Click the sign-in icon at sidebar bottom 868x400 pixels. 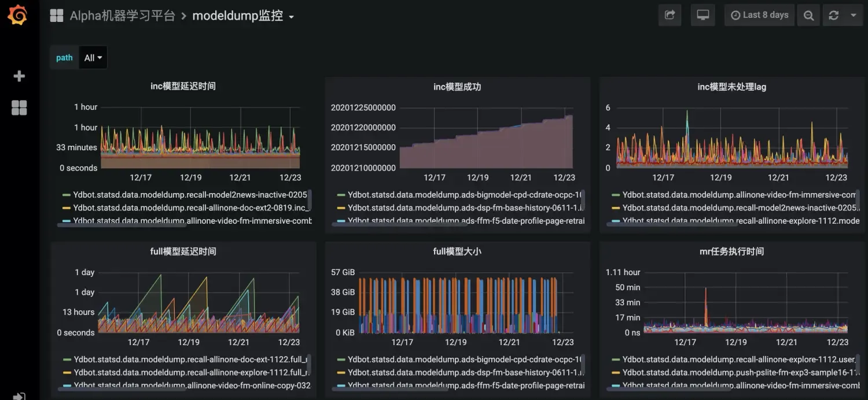click(x=19, y=396)
